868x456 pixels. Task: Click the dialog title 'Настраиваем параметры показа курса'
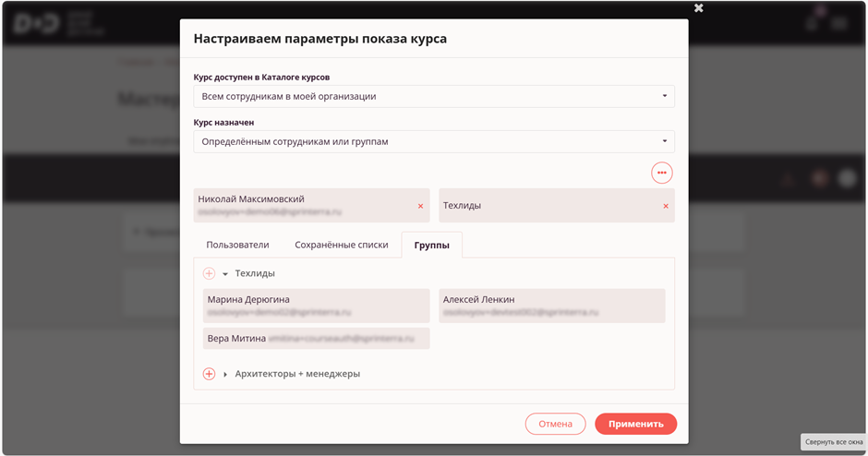[320, 39]
